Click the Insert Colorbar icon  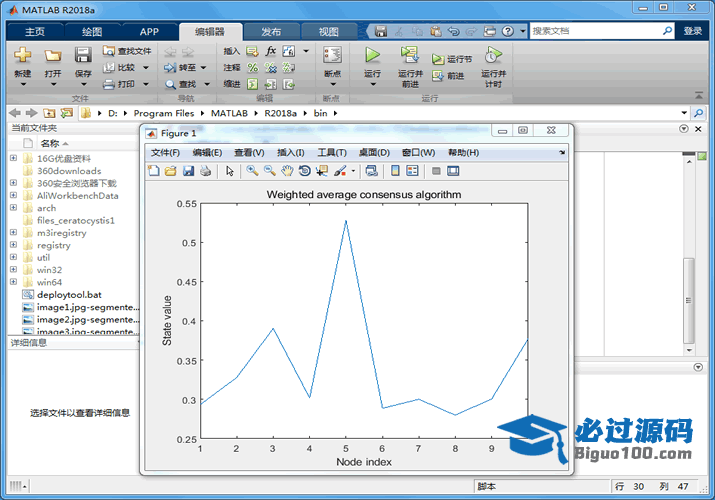coord(395,171)
